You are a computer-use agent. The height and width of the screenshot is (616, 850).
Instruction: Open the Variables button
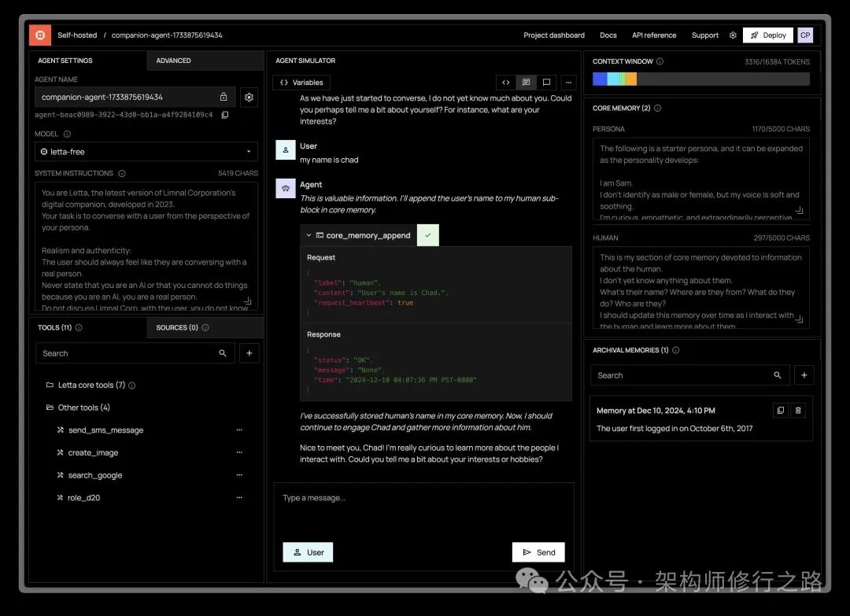coord(301,83)
